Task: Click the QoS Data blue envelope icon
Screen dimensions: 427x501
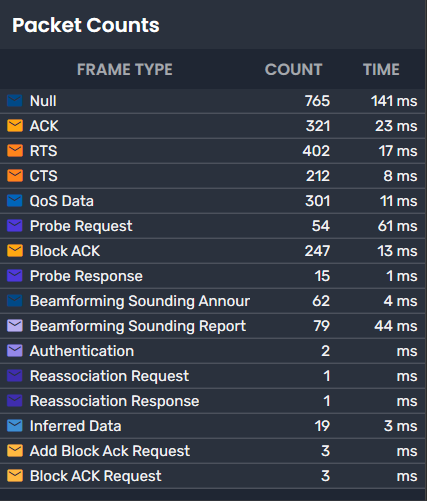Action: point(15,201)
